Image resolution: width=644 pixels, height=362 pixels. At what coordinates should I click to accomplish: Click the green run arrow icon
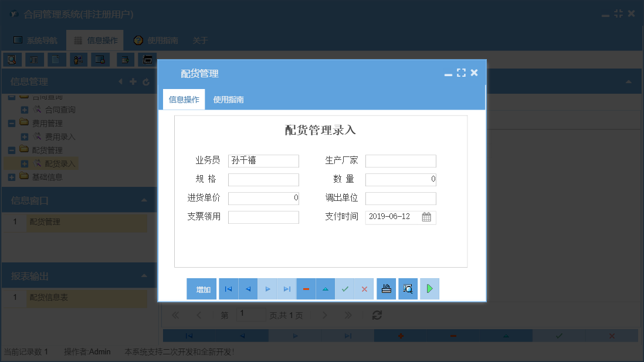(x=429, y=289)
